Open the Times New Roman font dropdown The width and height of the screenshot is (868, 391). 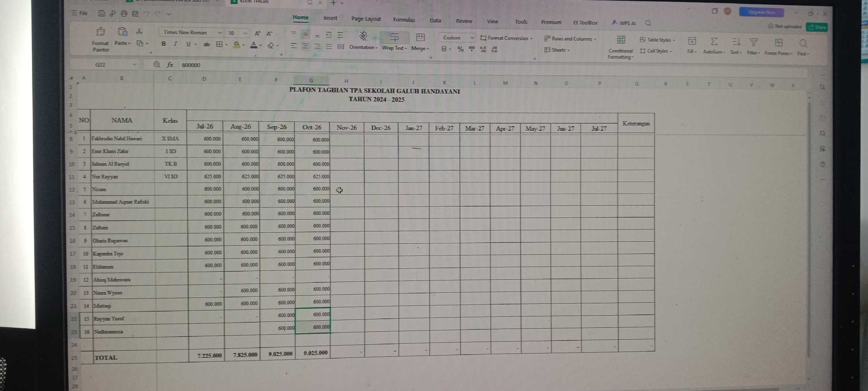[220, 33]
